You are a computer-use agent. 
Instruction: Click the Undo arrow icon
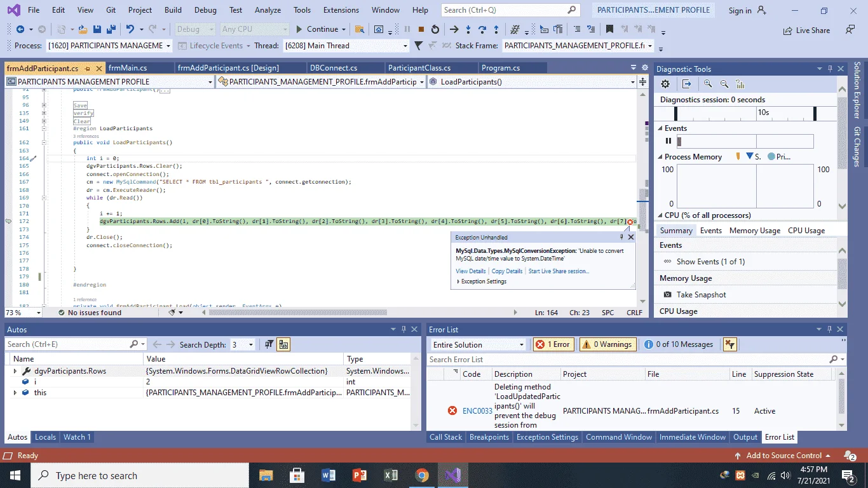[130, 29]
